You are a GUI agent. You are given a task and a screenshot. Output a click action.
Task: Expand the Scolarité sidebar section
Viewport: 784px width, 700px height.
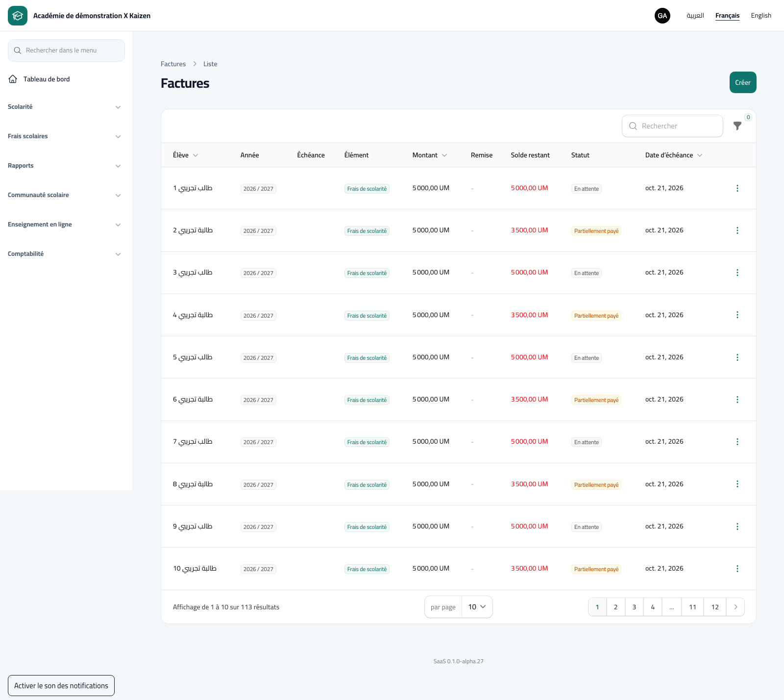tap(64, 107)
